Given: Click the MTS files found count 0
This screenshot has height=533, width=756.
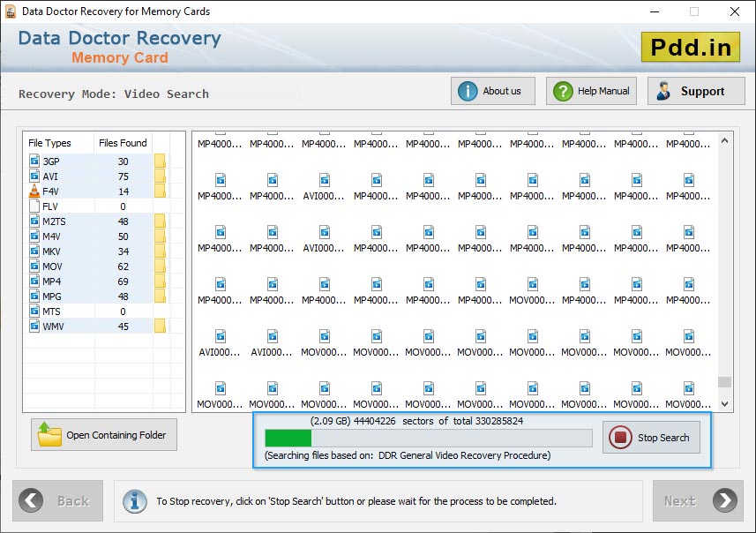Looking at the screenshot, I should [123, 312].
